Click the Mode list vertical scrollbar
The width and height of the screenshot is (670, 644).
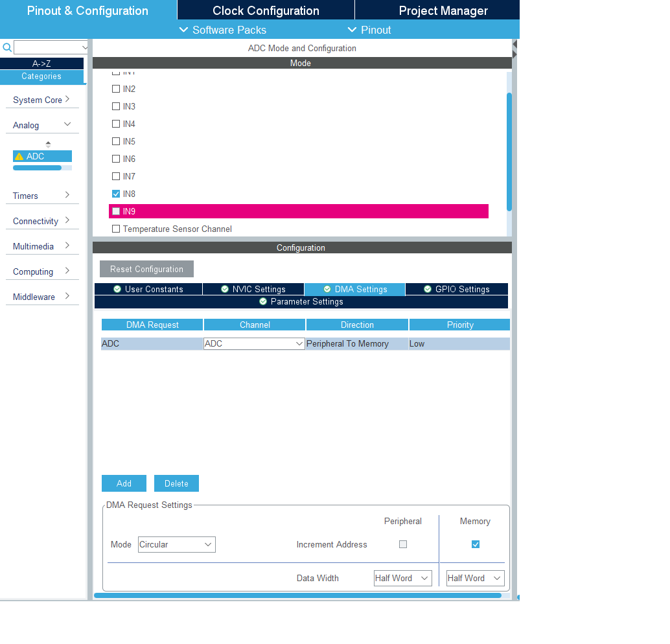pos(509,152)
